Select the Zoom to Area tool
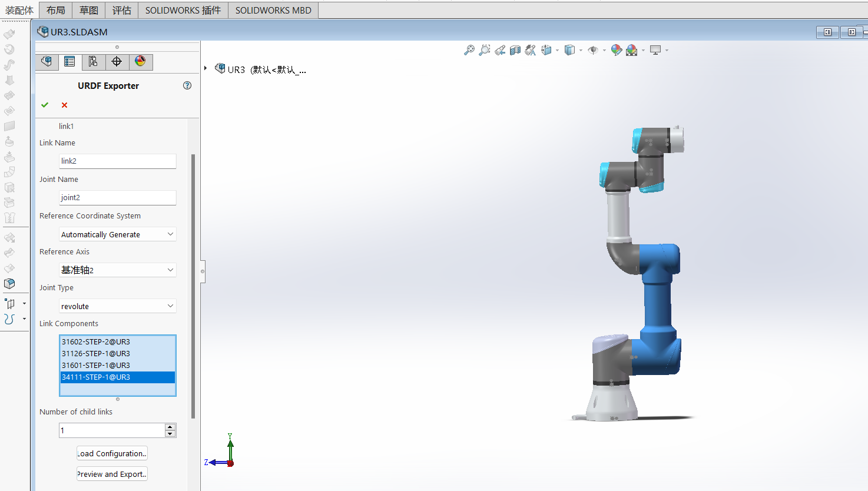868x491 pixels. [485, 50]
